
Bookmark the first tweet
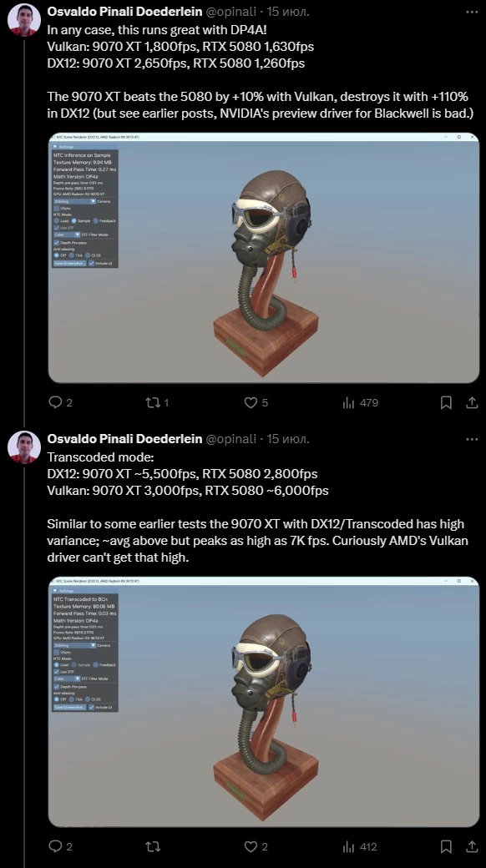click(x=446, y=402)
